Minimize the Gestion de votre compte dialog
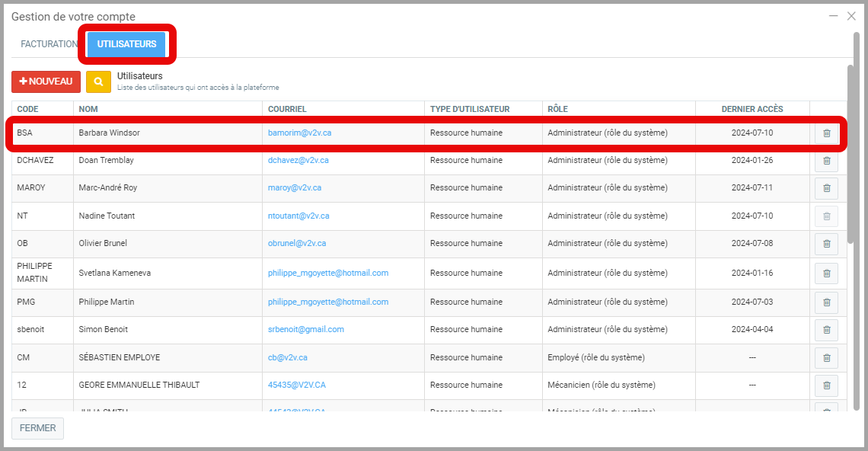The height and width of the screenshot is (451, 868). coord(834,16)
